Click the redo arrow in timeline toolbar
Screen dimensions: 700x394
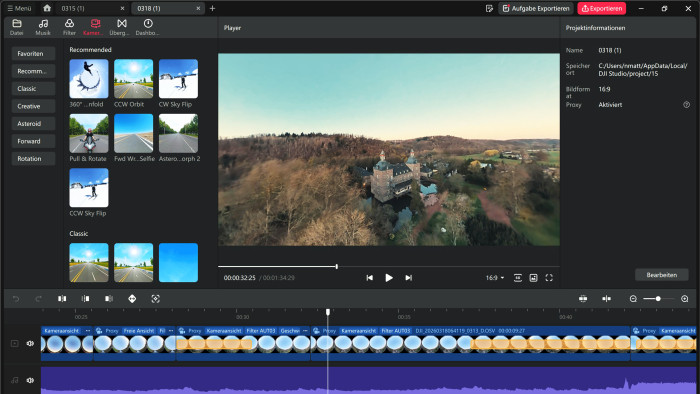38,299
